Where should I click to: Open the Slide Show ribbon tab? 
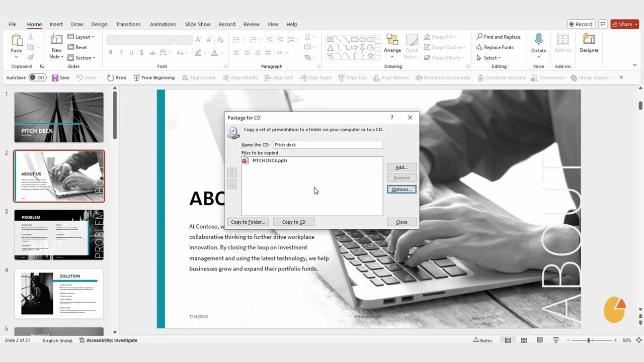pos(198,24)
